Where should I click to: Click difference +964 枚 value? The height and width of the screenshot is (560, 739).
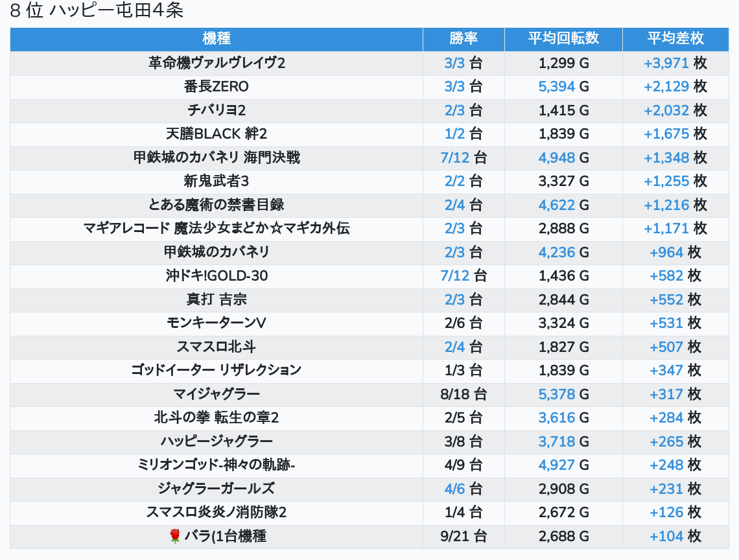[675, 252]
